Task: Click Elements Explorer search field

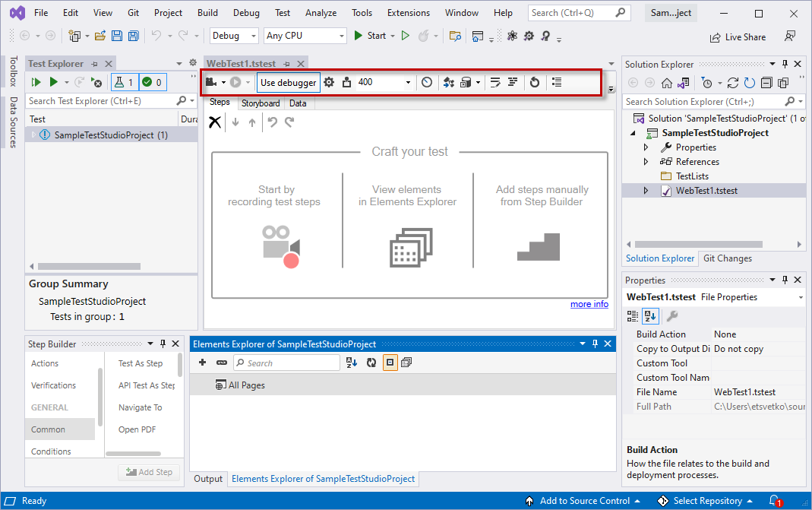Action: 286,363
